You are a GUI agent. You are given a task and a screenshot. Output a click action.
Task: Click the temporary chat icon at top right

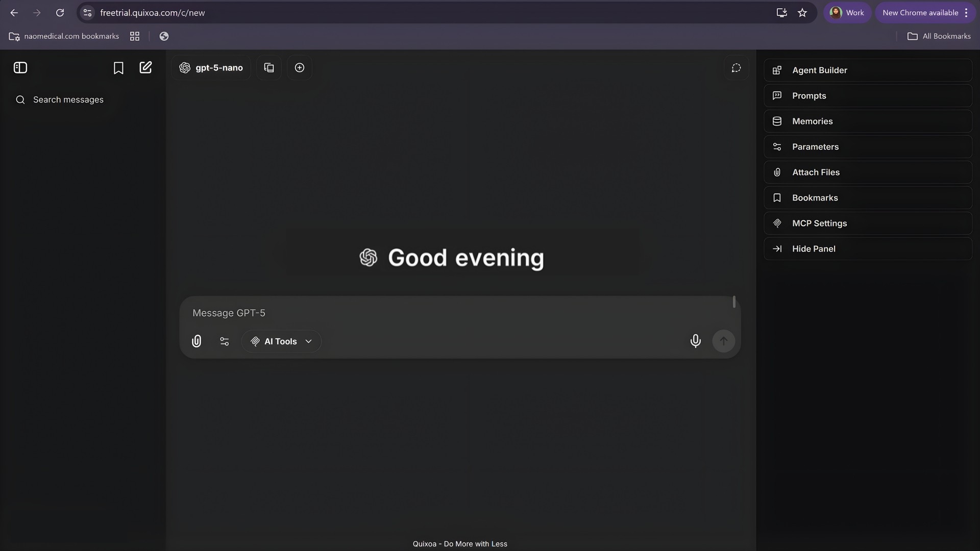(736, 68)
